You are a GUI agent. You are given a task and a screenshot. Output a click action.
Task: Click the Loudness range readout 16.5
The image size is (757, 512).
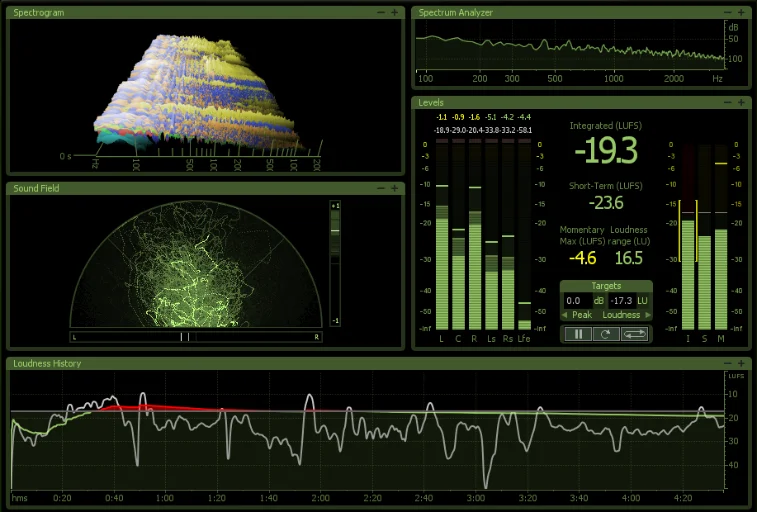pos(629,258)
